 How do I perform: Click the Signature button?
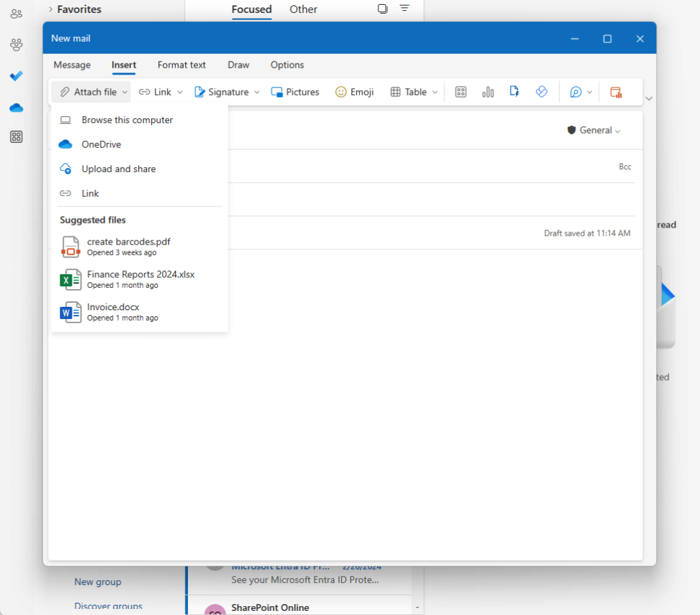pos(222,92)
